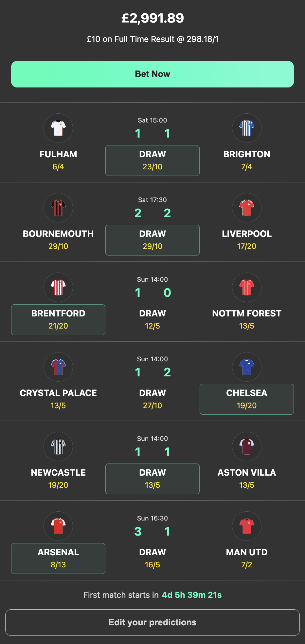Image resolution: width=305 pixels, height=644 pixels.
Task: Click the Nottm Forest shirt icon
Action: pos(247,287)
